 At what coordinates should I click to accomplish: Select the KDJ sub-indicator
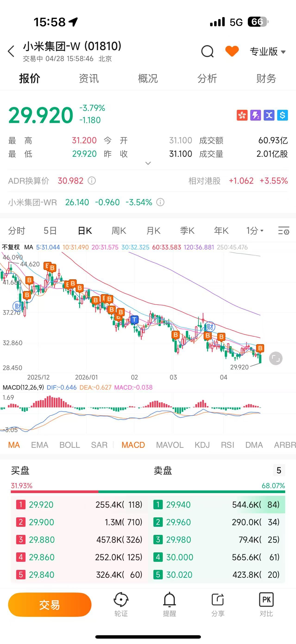[202, 445]
